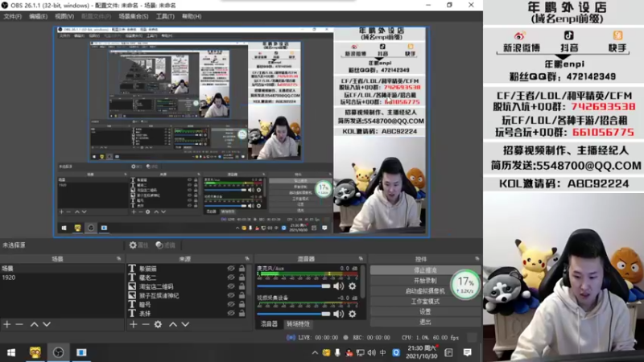Open the 视图(V) menu
The image size is (644, 362).
(x=64, y=16)
